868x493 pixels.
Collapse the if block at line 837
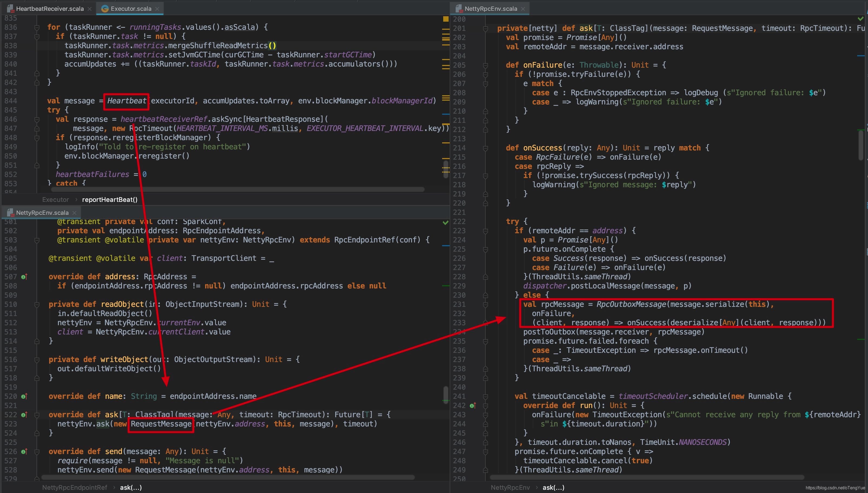[37, 37]
